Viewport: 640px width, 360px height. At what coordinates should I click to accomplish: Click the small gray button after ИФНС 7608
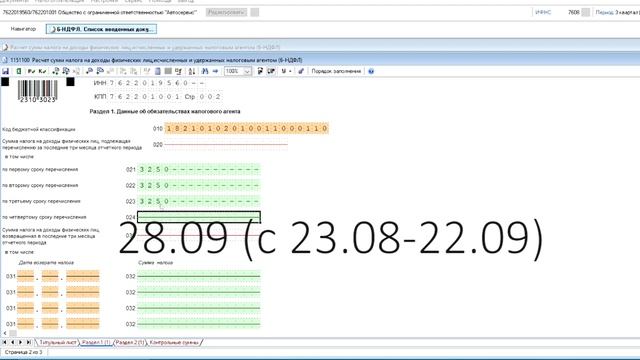[586, 12]
